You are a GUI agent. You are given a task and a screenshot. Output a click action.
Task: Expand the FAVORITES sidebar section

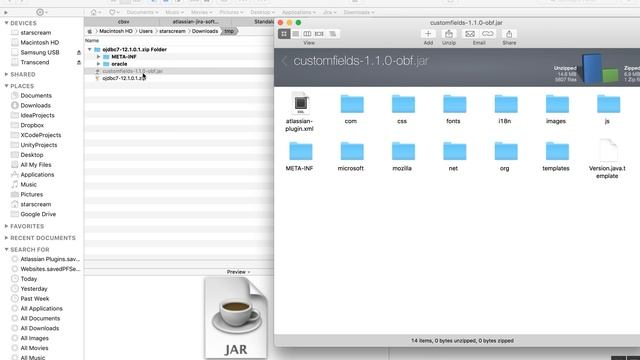[6, 226]
